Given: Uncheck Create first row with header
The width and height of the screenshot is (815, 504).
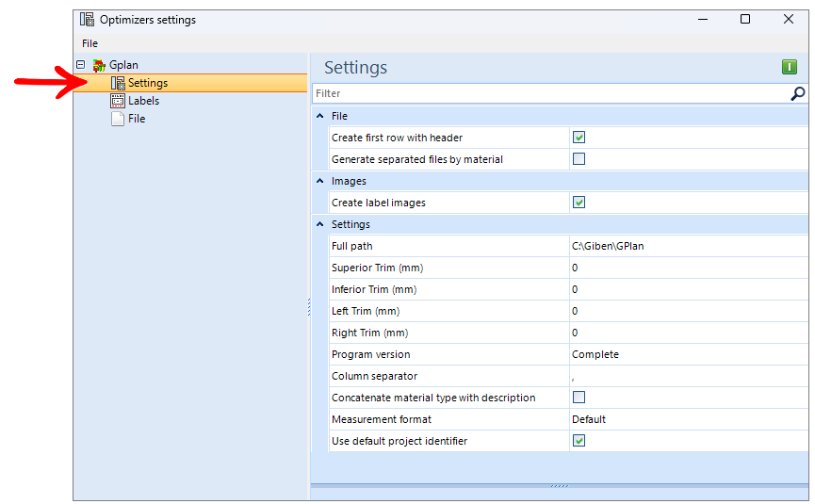Looking at the screenshot, I should 579,138.
